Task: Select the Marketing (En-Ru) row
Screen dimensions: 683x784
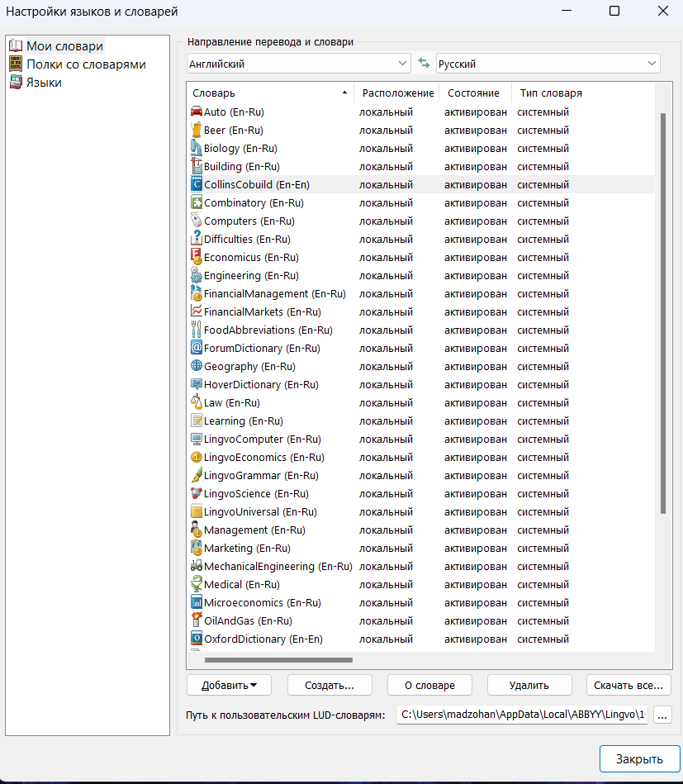Action: 421,548
